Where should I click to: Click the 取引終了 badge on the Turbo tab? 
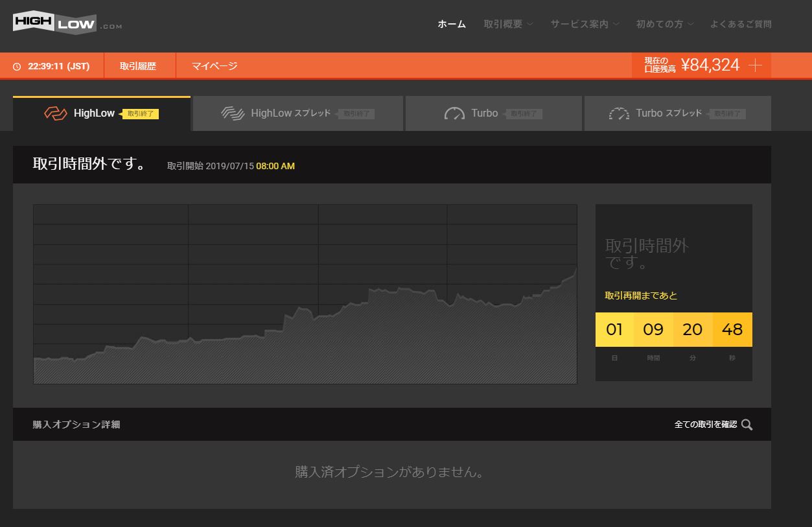pyautogui.click(x=523, y=113)
